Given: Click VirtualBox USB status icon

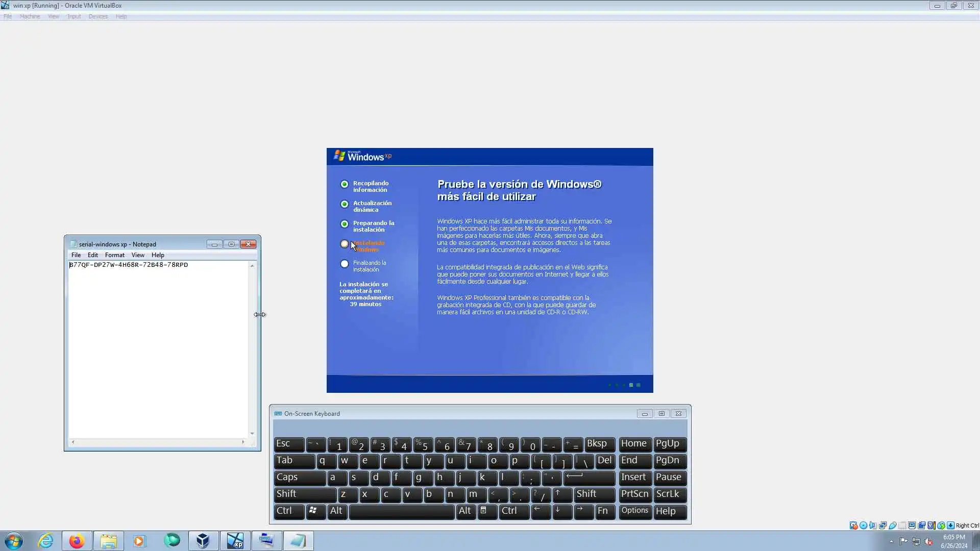Looking at the screenshot, I should point(893,525).
